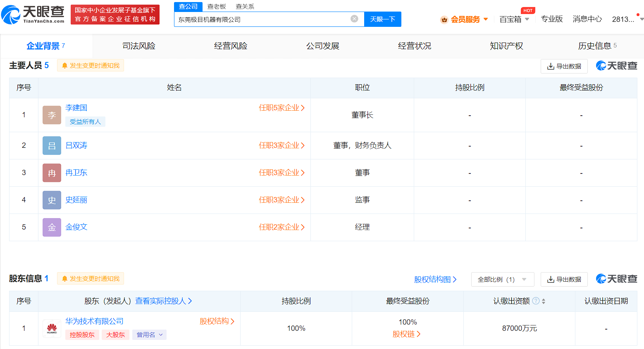
Task: Click the TianYanCha logo in header
Action: pyautogui.click(x=33, y=14)
